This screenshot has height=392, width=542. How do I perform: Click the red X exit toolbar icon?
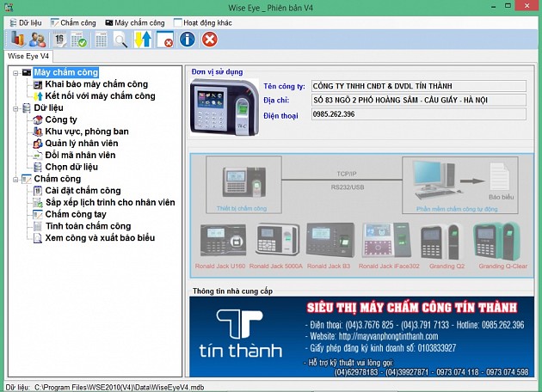[209, 39]
